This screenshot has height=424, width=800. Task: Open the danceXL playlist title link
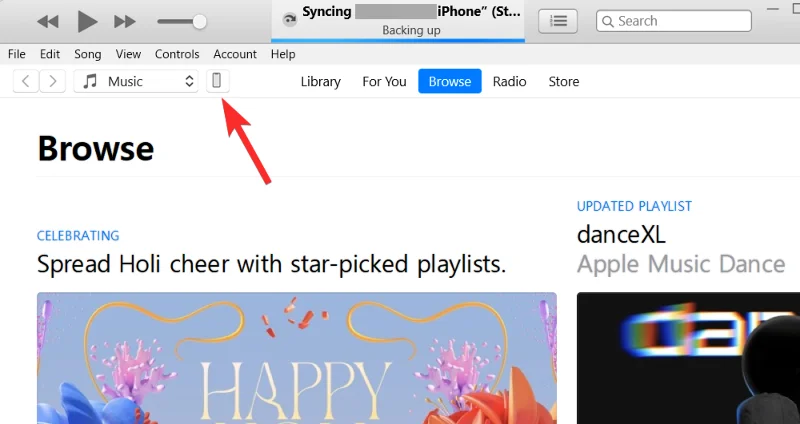(621, 235)
